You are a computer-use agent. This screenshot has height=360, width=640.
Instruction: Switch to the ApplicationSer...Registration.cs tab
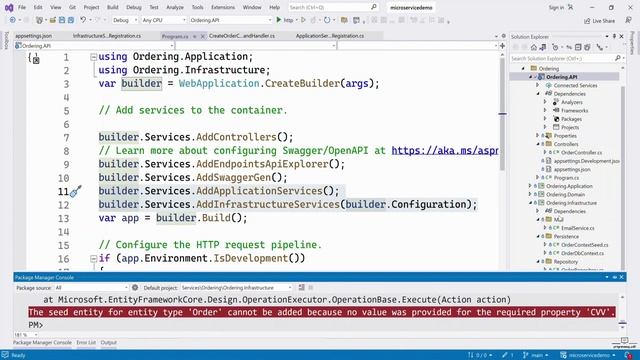coord(330,36)
